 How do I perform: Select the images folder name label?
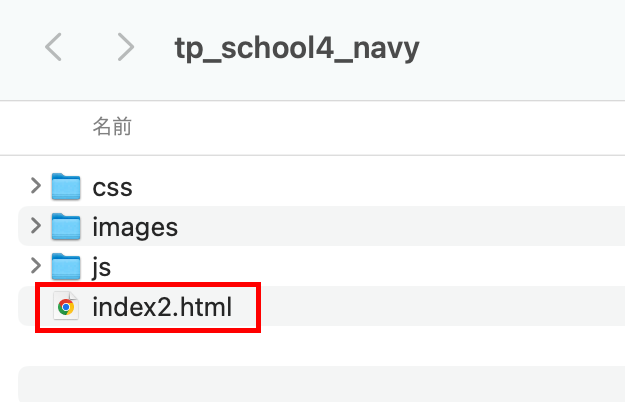coord(135,228)
